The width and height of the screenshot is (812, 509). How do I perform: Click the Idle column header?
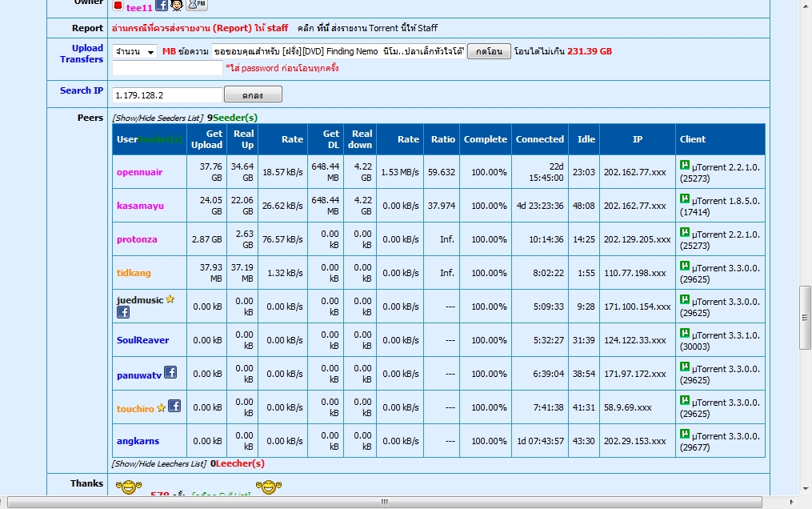586,139
